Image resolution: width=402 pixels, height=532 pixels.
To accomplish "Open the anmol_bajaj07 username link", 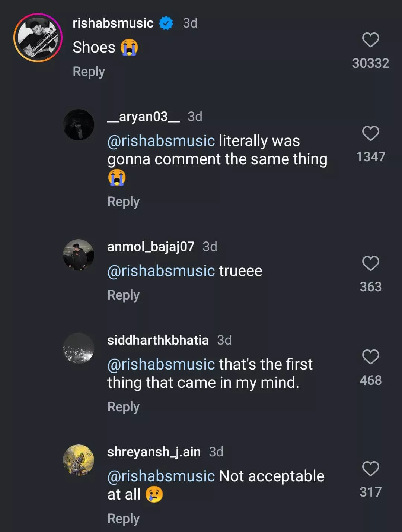I will 151,247.
